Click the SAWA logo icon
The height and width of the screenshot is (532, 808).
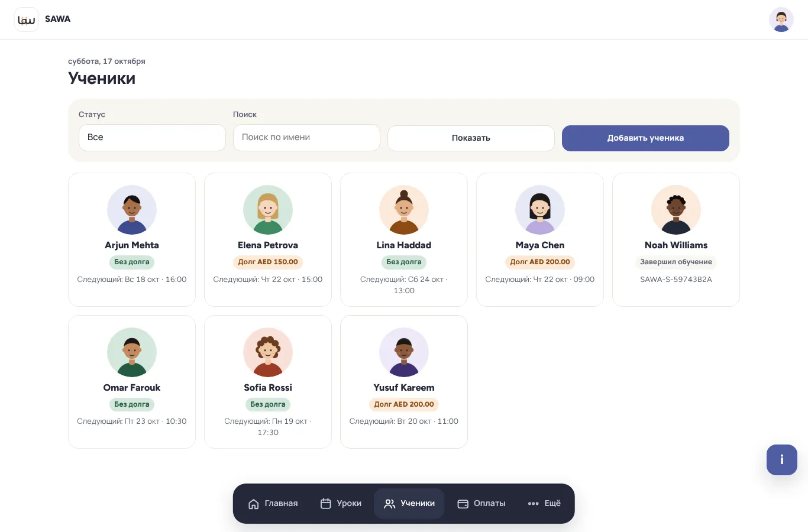pyautogui.click(x=26, y=20)
